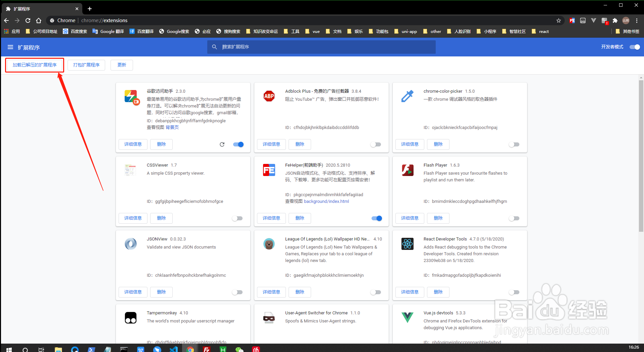Open the 云辉 profile avatar
This screenshot has height=352, width=644.
[x=626, y=20]
